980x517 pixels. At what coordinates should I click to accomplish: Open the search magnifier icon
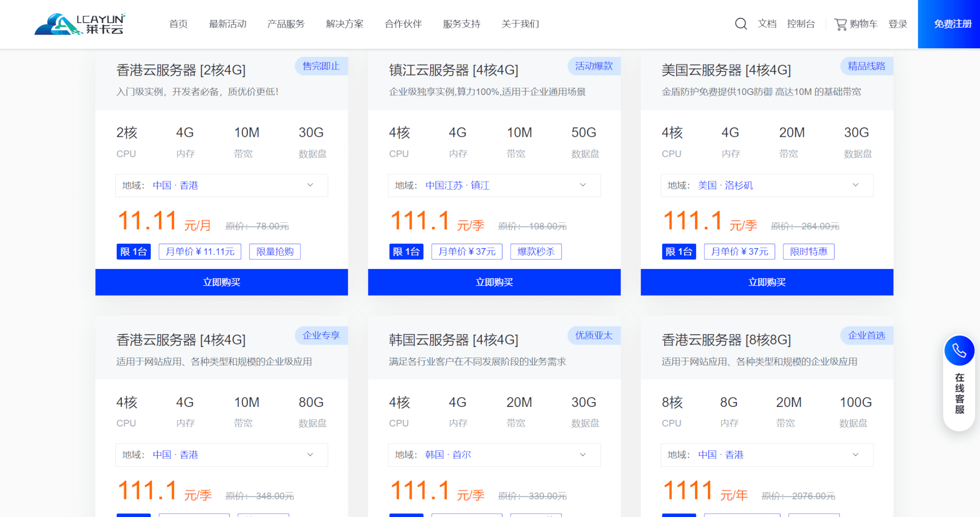click(741, 24)
